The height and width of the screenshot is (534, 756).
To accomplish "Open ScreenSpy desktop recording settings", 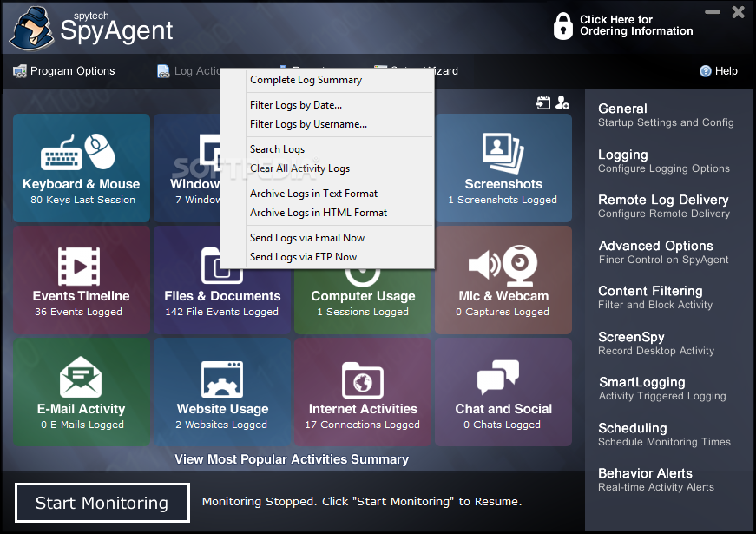I will click(x=656, y=343).
